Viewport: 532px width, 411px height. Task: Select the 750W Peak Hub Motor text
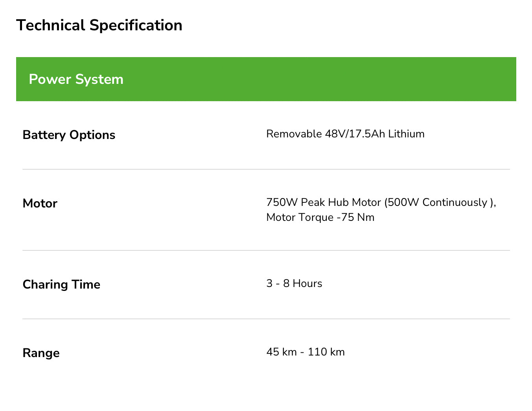[324, 202]
